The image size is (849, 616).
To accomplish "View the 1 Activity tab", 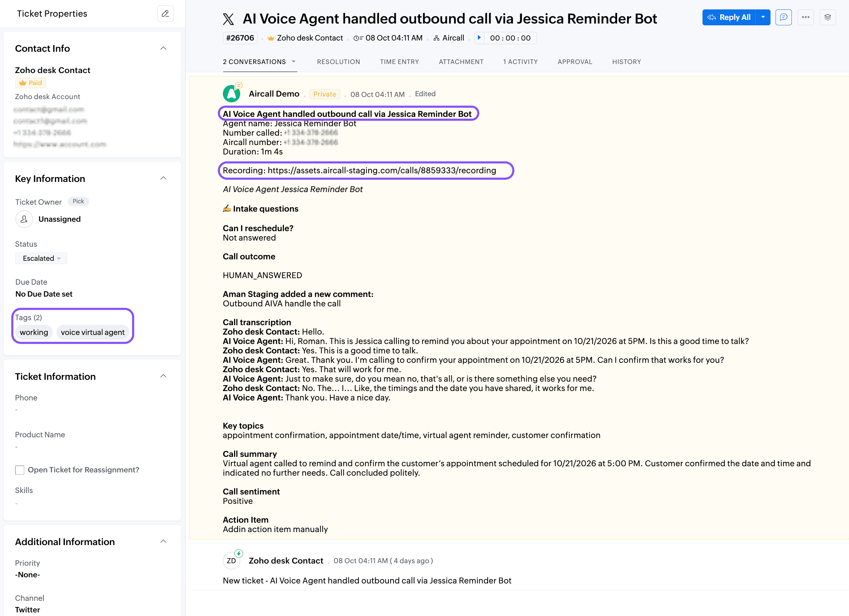I will [520, 62].
